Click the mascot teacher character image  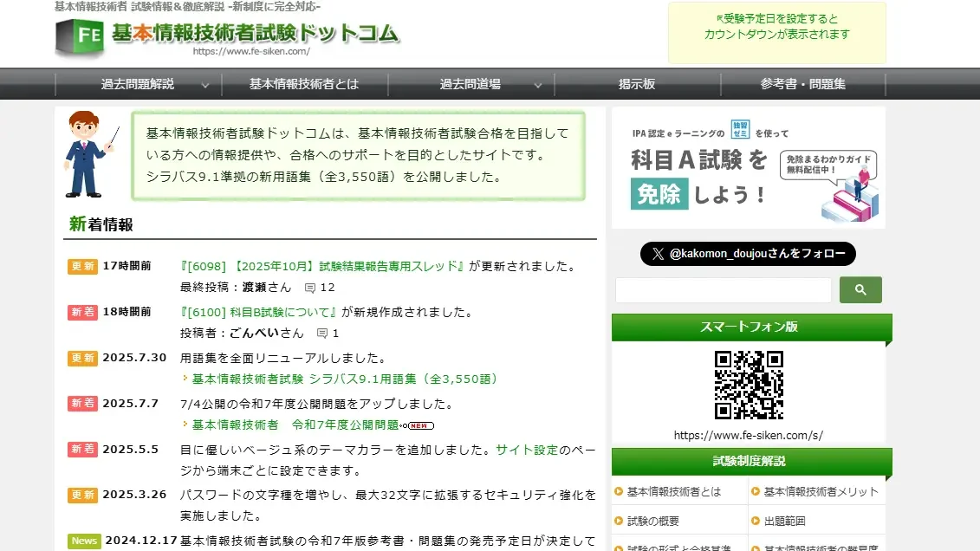(89, 154)
